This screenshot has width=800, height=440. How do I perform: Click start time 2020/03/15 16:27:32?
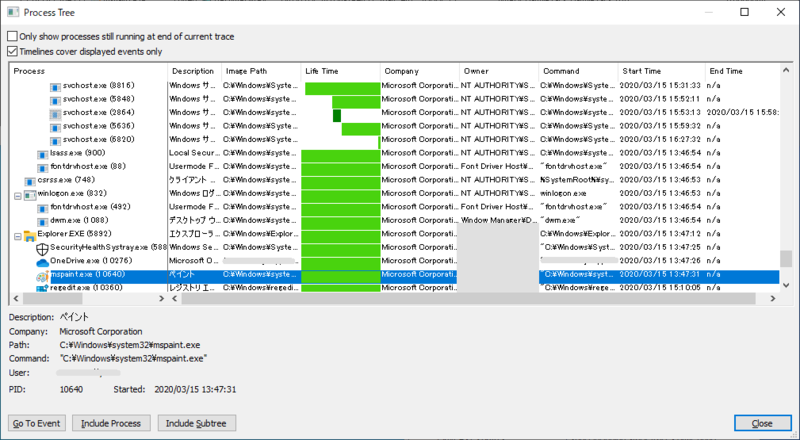pos(660,139)
